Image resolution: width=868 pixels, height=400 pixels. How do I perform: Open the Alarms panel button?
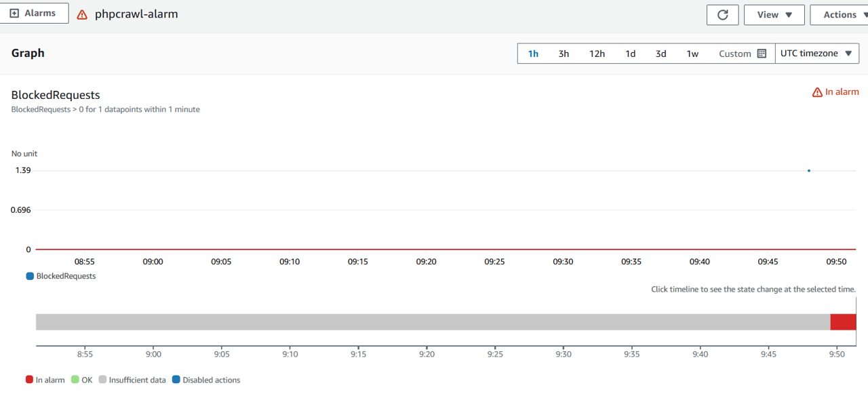pyautogui.click(x=34, y=14)
